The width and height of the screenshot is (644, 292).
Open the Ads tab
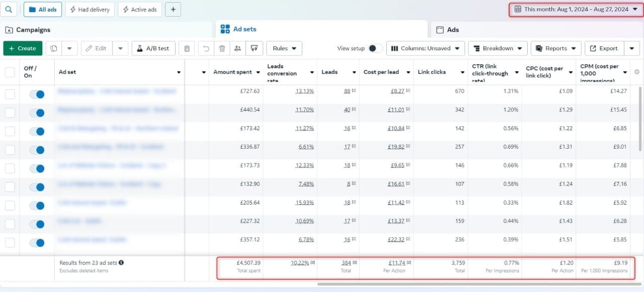coord(453,30)
